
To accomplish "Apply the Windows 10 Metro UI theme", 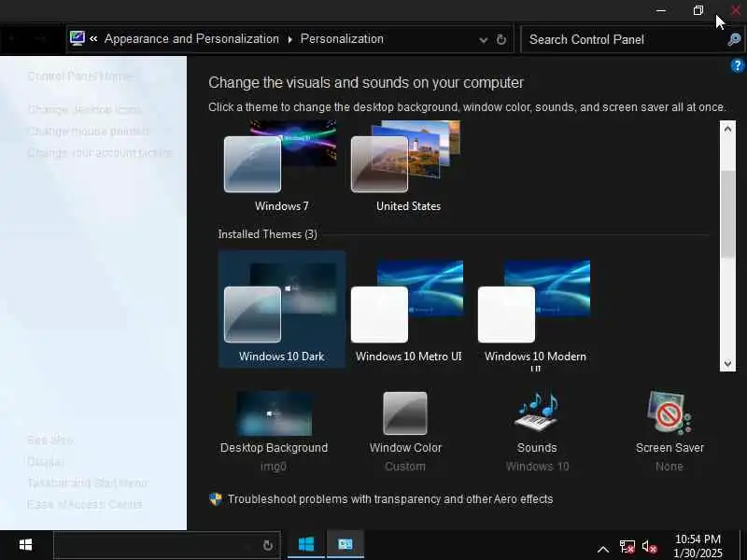I will 408,309.
